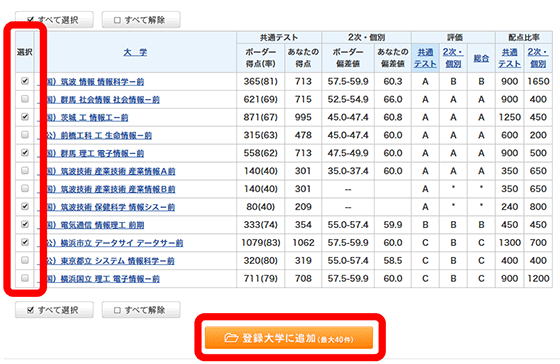Untick the checkbox for 茨城 工 情報工-前

coord(25,117)
